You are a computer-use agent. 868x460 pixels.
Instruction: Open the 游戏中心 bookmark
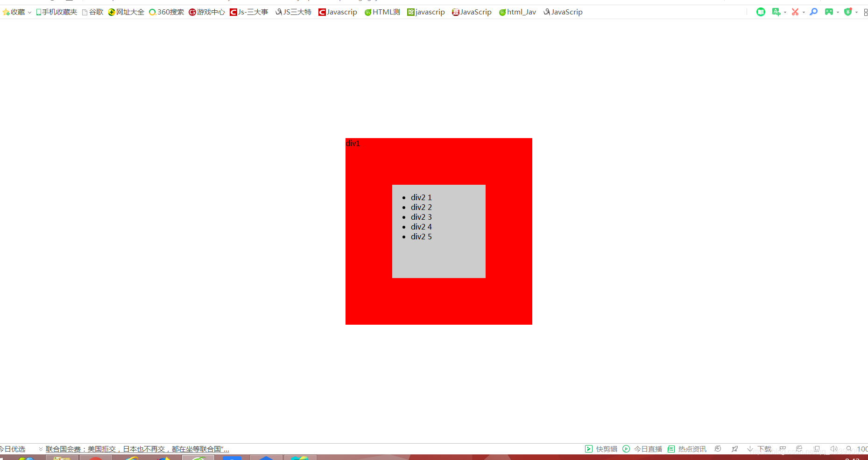tap(207, 12)
